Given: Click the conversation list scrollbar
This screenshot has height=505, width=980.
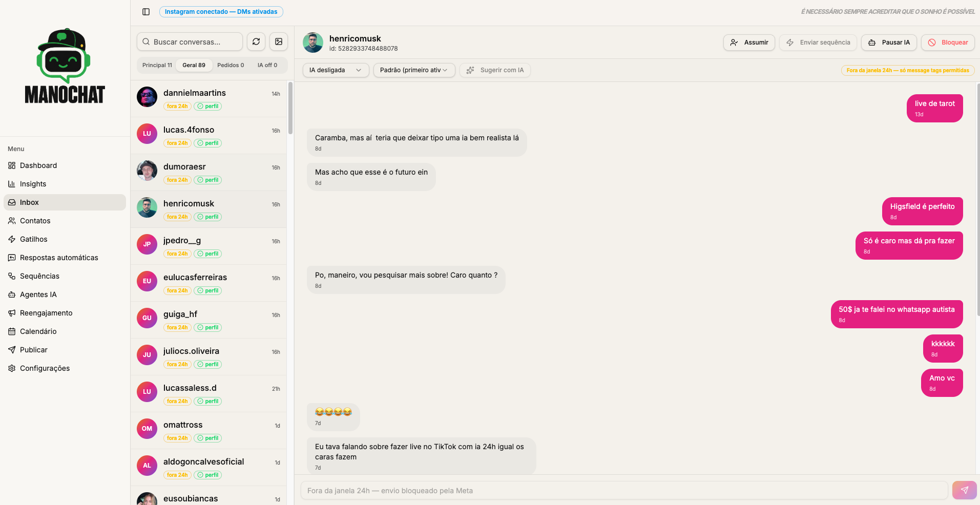Looking at the screenshot, I should (x=290, y=108).
